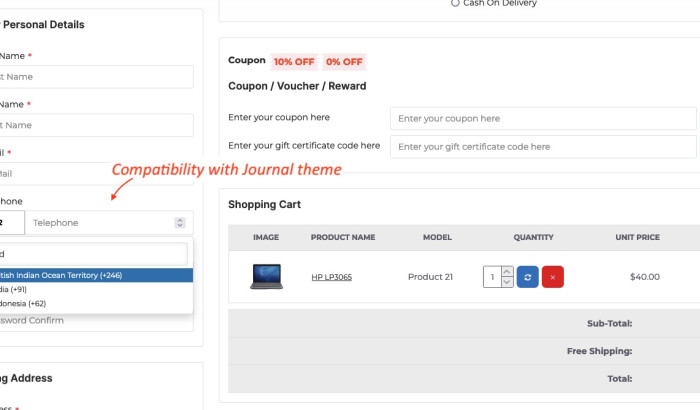Click the Password Confirm field
This screenshot has width=700, height=410.
[96, 321]
